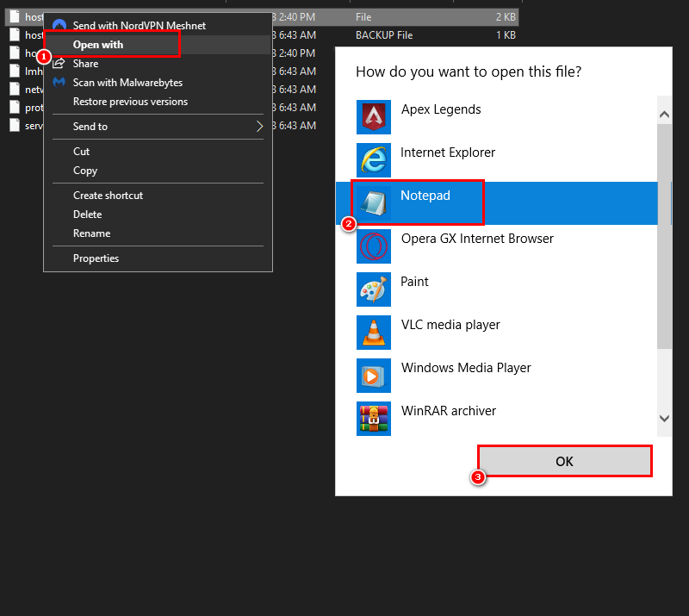Click the Share icon in context menu
The image size is (689, 616).
click(59, 63)
